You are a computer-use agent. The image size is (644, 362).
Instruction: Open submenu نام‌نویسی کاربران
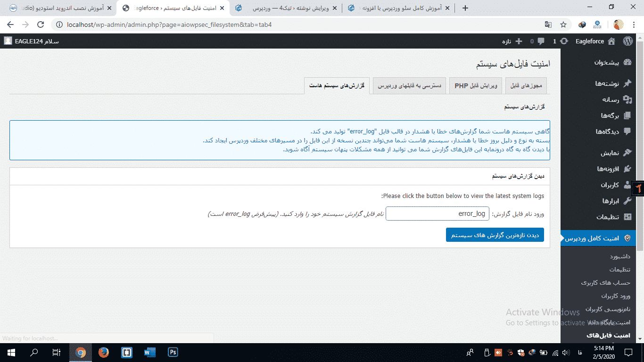tap(608, 309)
